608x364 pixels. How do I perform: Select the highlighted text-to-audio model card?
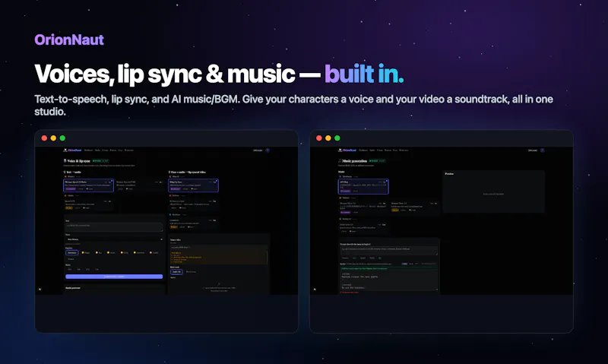point(89,185)
